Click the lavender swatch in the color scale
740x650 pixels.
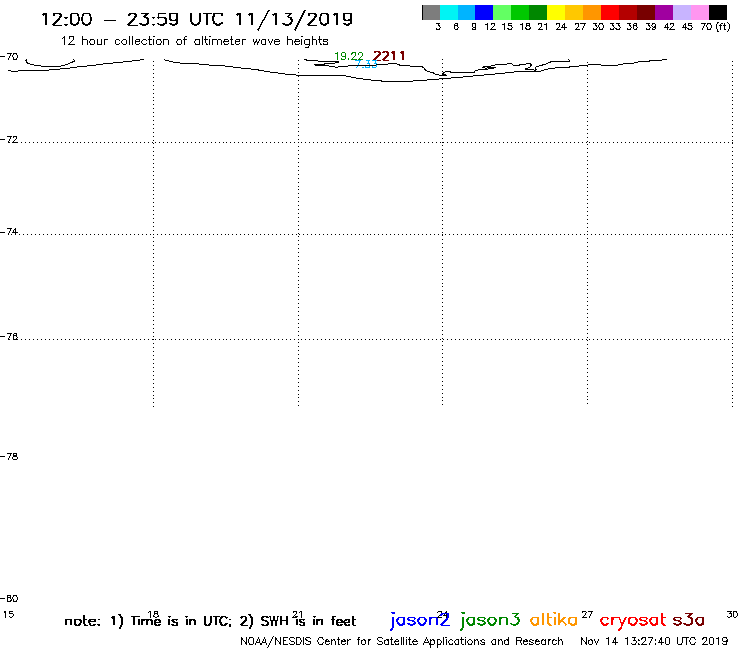click(682, 12)
